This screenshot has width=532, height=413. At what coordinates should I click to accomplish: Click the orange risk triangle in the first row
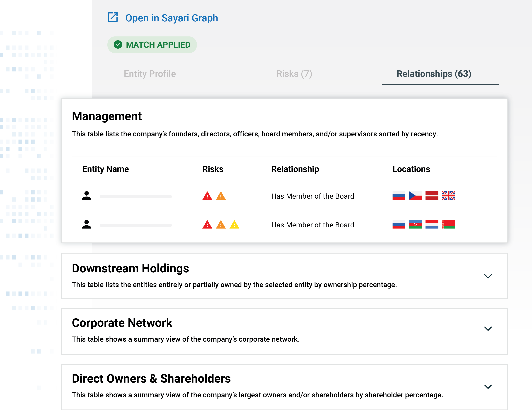[x=221, y=196]
